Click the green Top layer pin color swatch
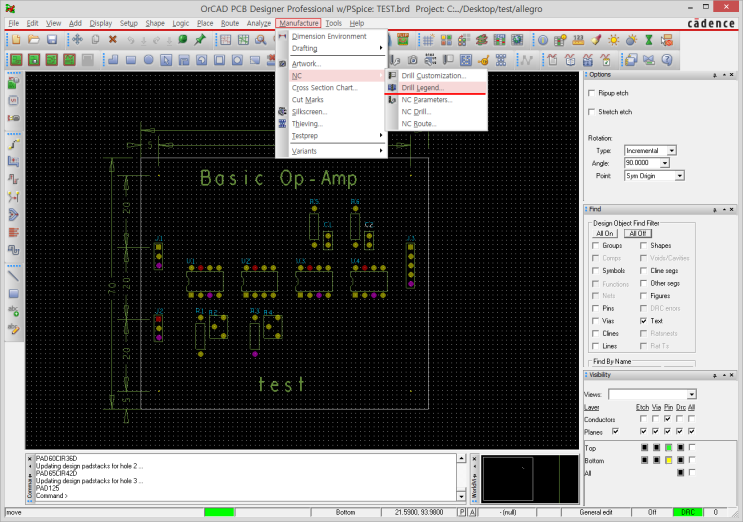This screenshot has width=743, height=522. tap(668, 446)
